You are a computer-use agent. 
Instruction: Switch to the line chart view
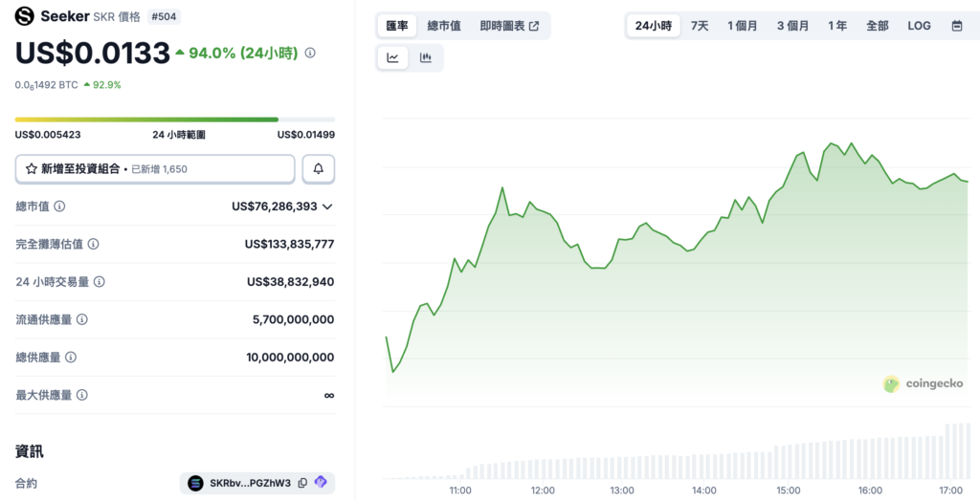392,57
